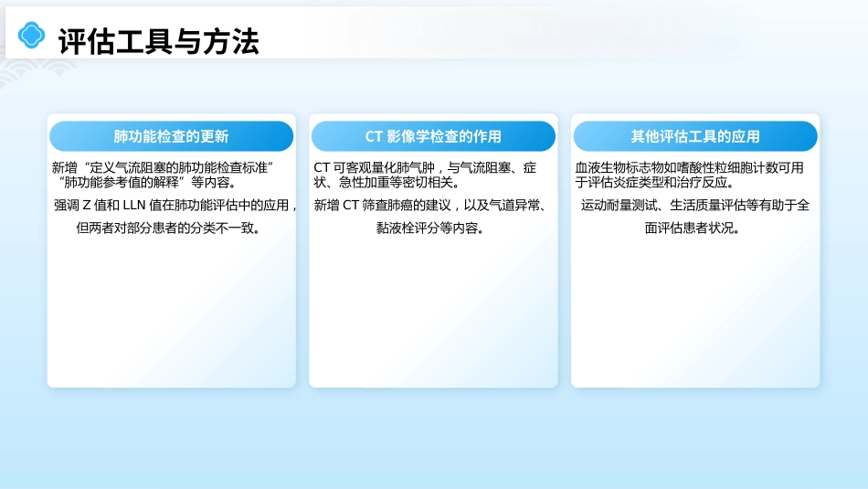The image size is (868, 489).
Task: Select the line 强调 Z 值和 LLN 值在肺功能评估中的应用
Action: [x=175, y=206]
